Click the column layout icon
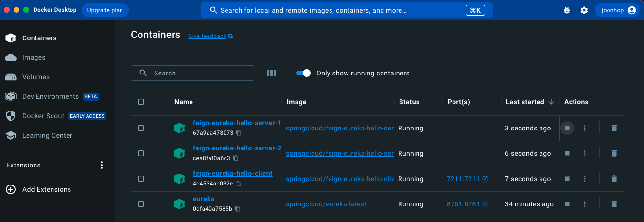644x222 pixels. (x=271, y=73)
